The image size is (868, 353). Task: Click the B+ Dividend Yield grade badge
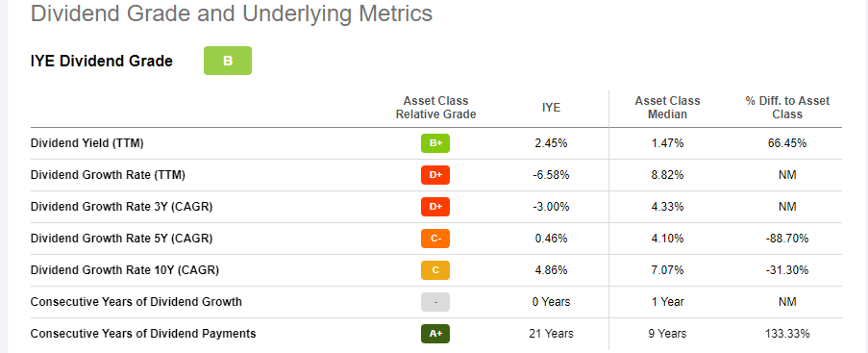435,143
